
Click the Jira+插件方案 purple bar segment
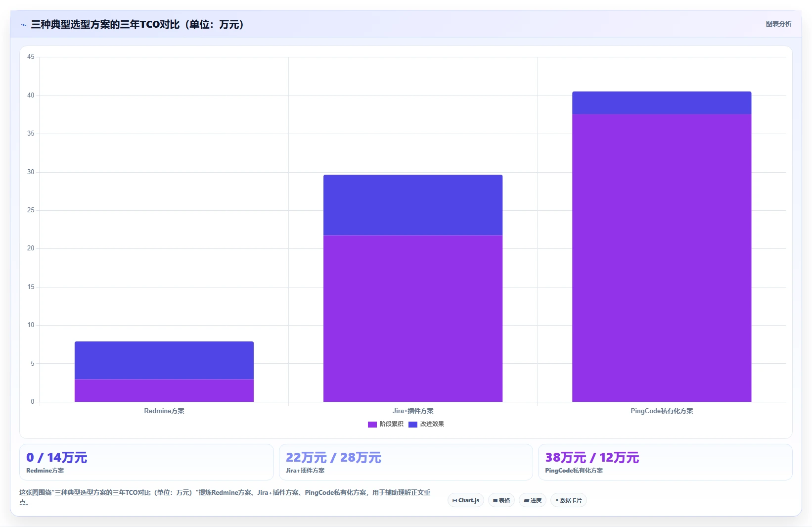(413, 318)
